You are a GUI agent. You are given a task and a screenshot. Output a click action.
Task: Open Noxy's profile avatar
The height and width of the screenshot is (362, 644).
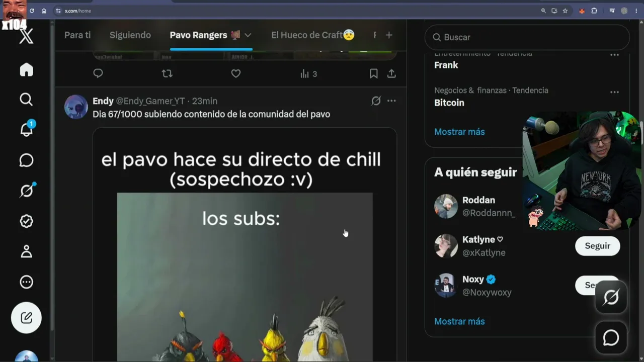click(x=446, y=286)
